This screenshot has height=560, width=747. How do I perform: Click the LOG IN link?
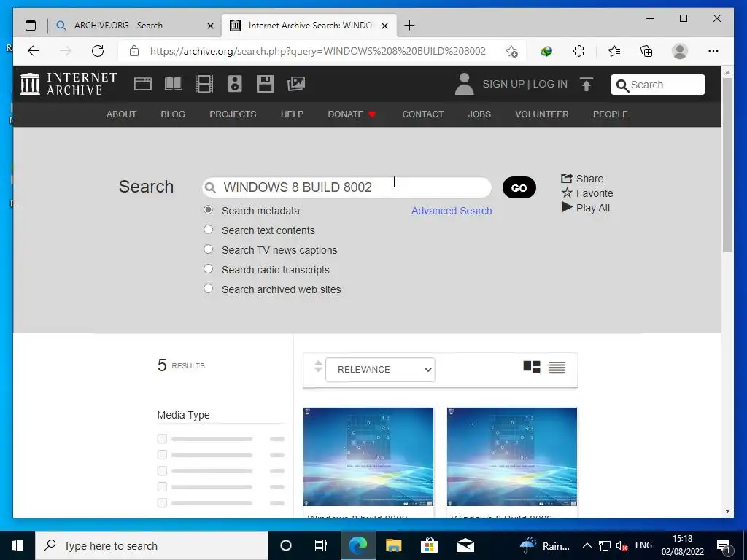point(550,85)
